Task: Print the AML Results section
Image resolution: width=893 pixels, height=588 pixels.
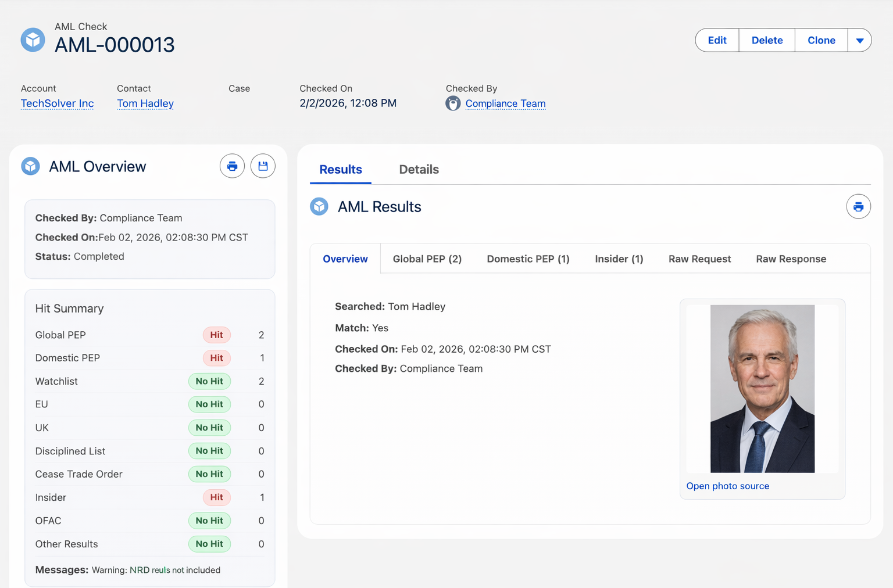Action: click(x=859, y=206)
